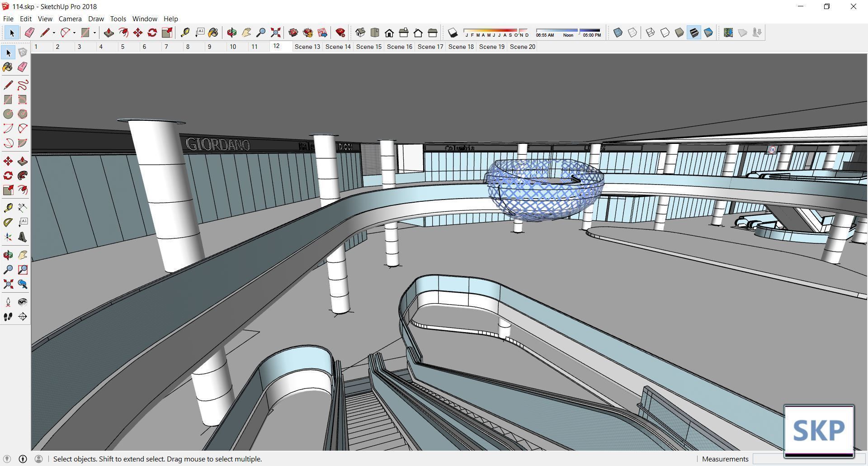Screen dimensions: 868x466
Task: Switch to the Scene 13 tab
Action: point(307,47)
